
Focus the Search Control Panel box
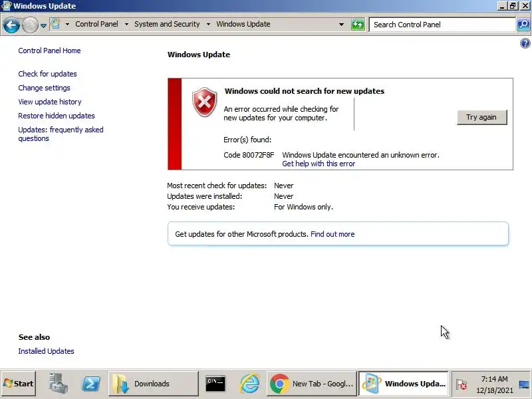(x=442, y=25)
